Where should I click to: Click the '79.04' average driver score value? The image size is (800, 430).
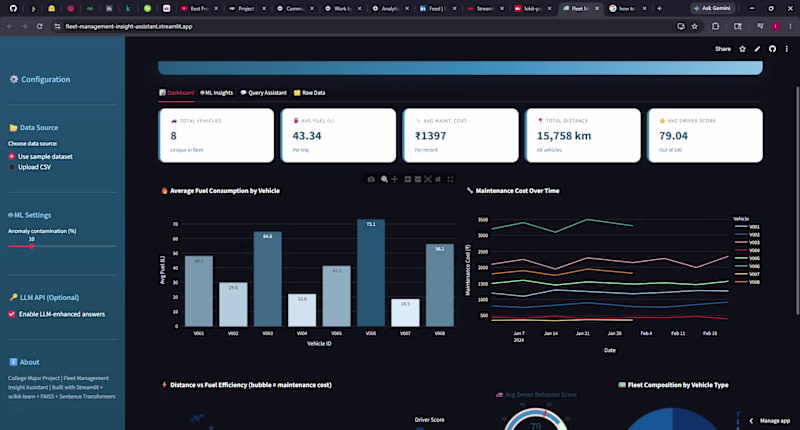[x=673, y=136]
